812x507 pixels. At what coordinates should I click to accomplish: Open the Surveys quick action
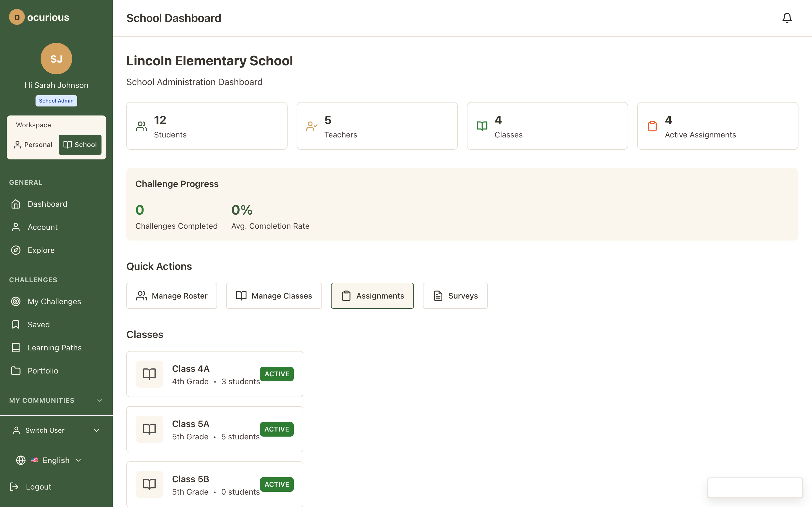click(x=455, y=295)
